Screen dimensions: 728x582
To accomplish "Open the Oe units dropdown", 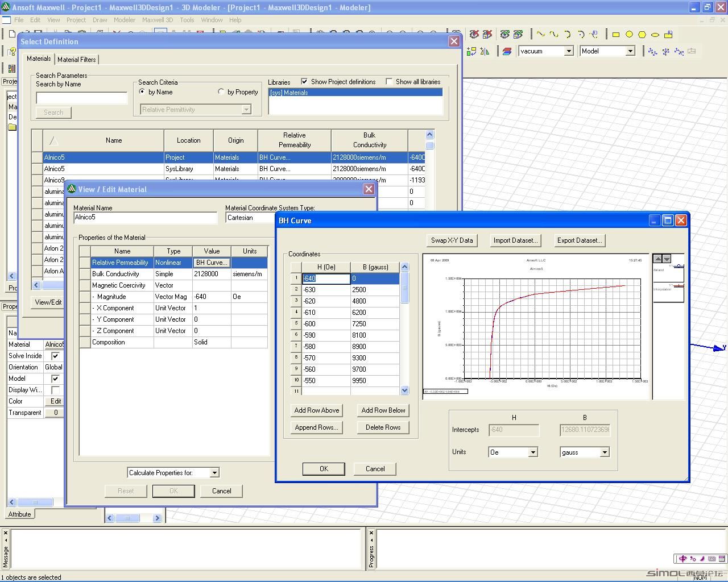I will (533, 452).
